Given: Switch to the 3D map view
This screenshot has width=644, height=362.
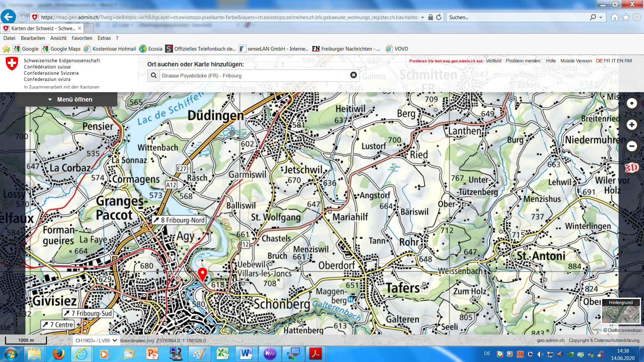Looking at the screenshot, I should click(x=632, y=168).
